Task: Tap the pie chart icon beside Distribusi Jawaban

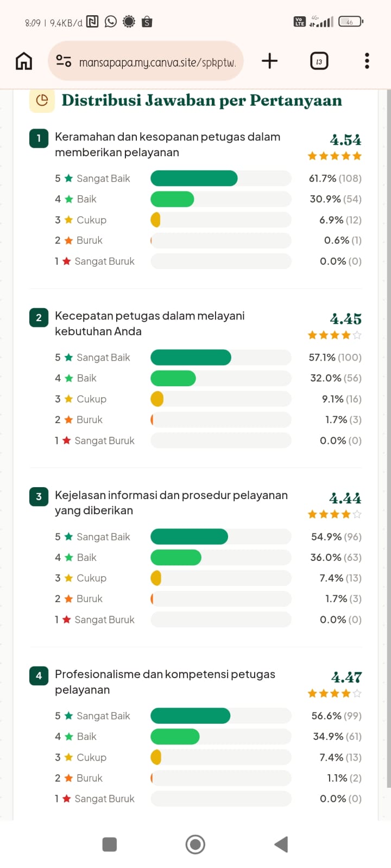Action: coord(42,100)
